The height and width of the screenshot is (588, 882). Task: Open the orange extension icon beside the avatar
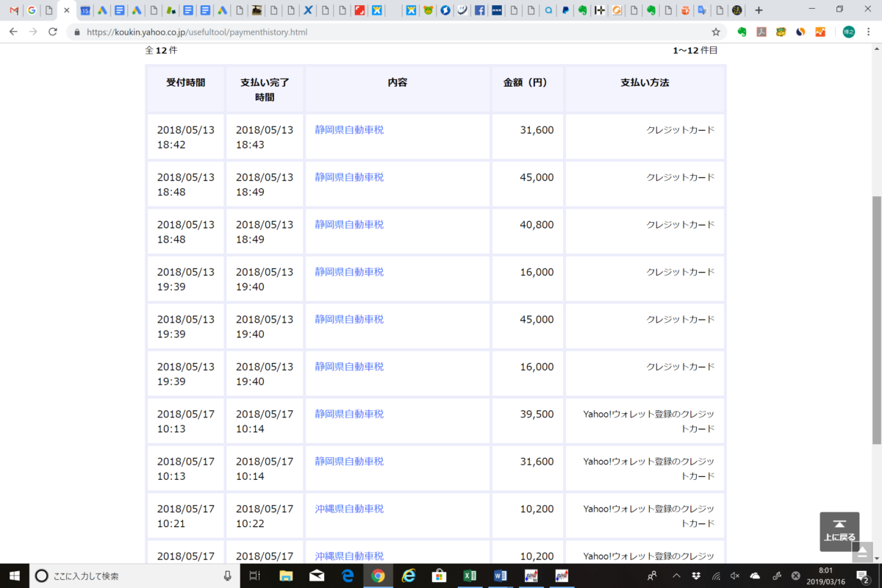point(821,32)
